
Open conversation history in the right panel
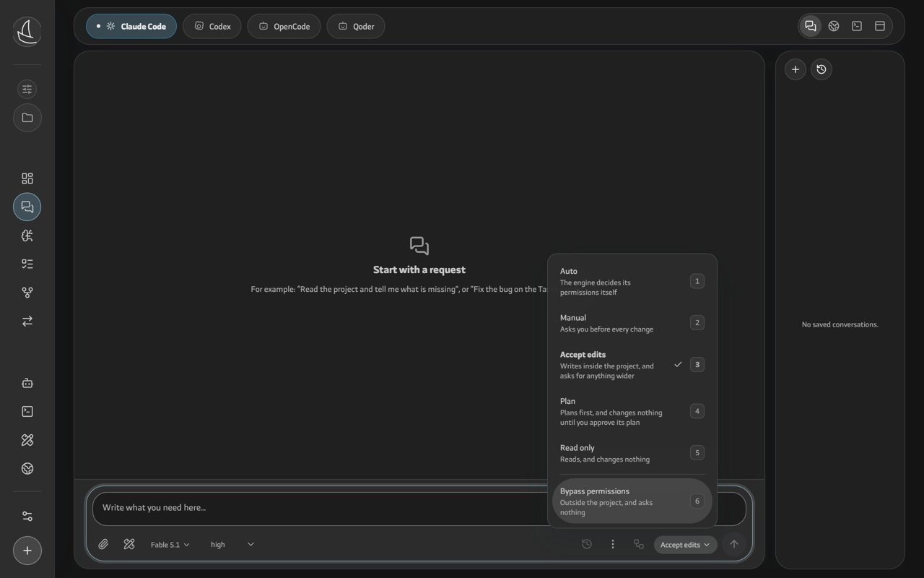(x=821, y=69)
